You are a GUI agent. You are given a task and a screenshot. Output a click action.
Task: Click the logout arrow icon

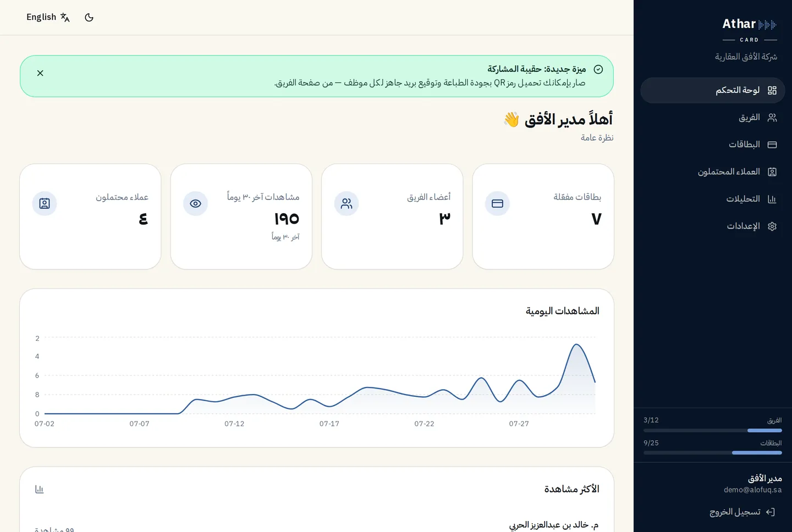(771, 512)
